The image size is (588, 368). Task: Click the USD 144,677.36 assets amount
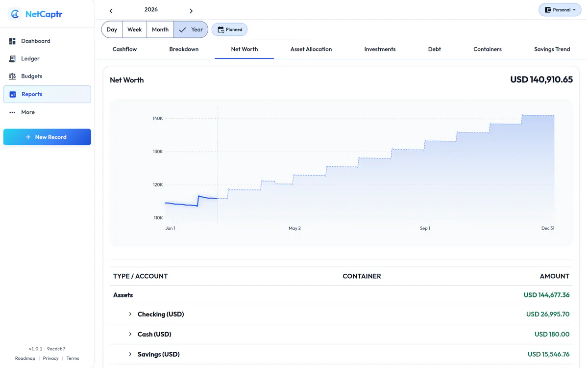pyautogui.click(x=546, y=295)
